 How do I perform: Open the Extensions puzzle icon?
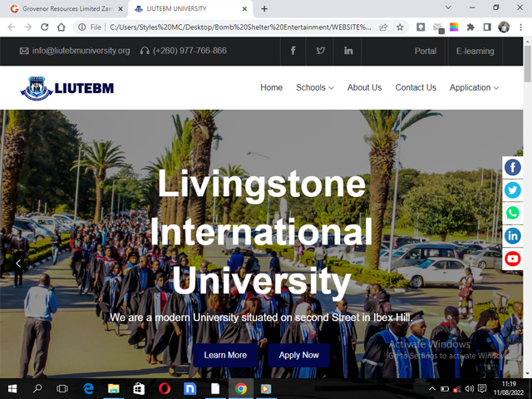470,27
